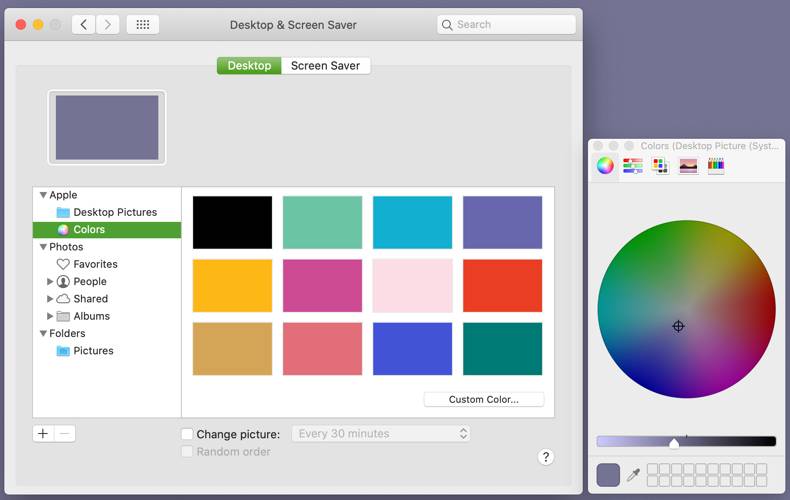Choose the mint green color swatch
This screenshot has width=790, height=500.
click(322, 222)
